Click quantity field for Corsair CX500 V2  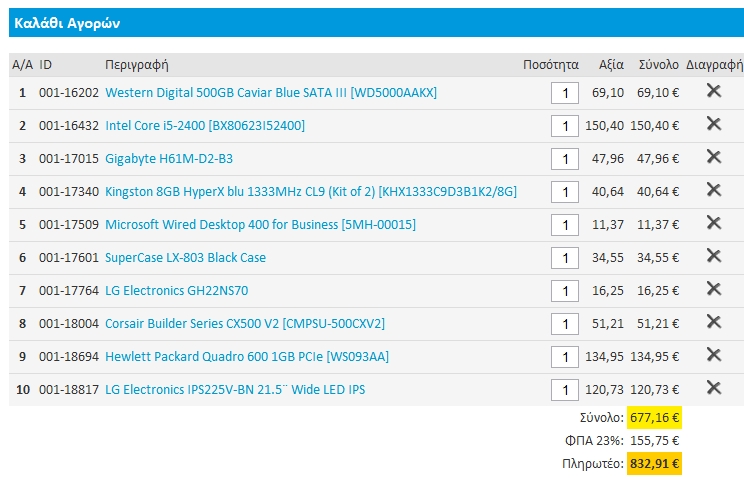[565, 324]
